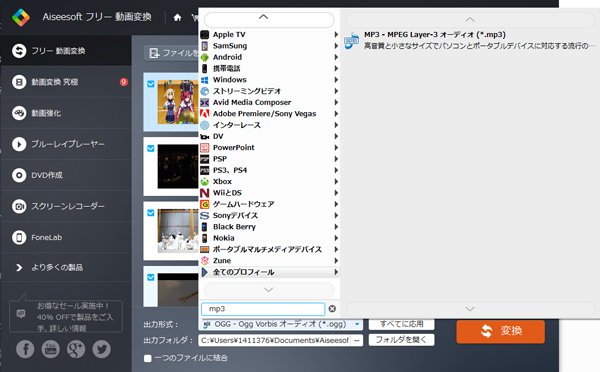Click the 出力フォルダ path field
Image resolution: width=600 pixels, height=372 pixels.
pos(274,340)
